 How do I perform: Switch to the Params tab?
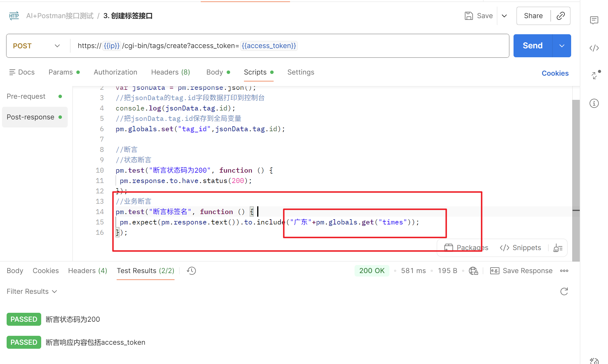click(64, 72)
